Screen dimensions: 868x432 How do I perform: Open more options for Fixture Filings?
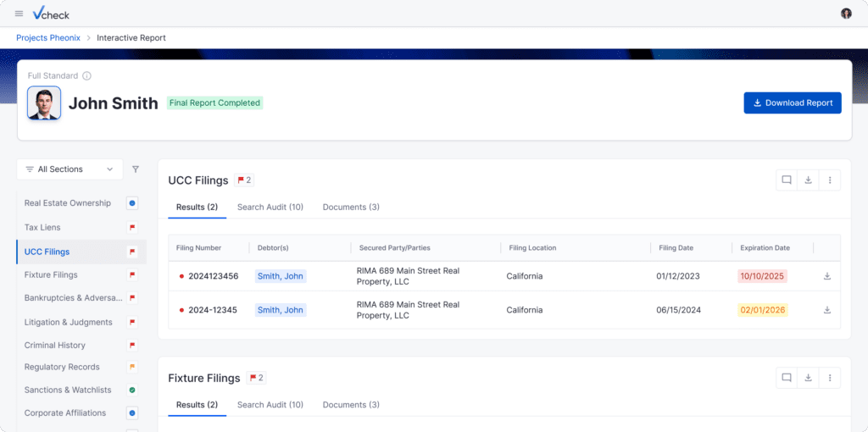(830, 378)
